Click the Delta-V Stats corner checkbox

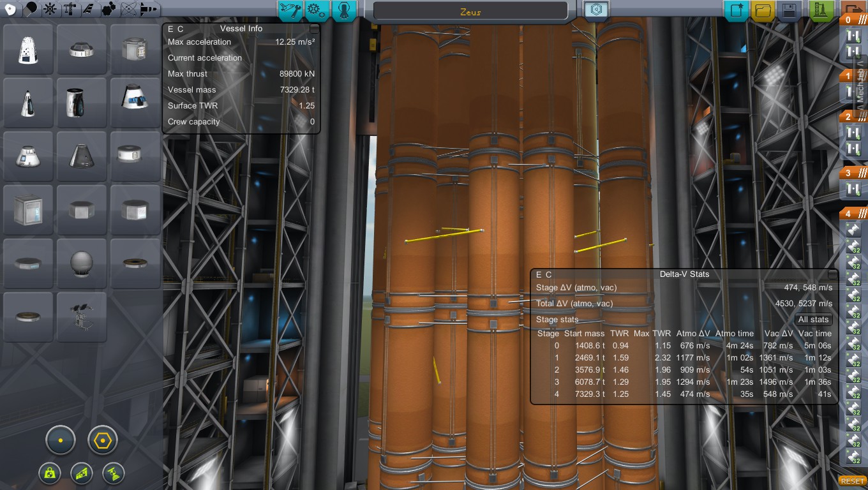click(832, 274)
